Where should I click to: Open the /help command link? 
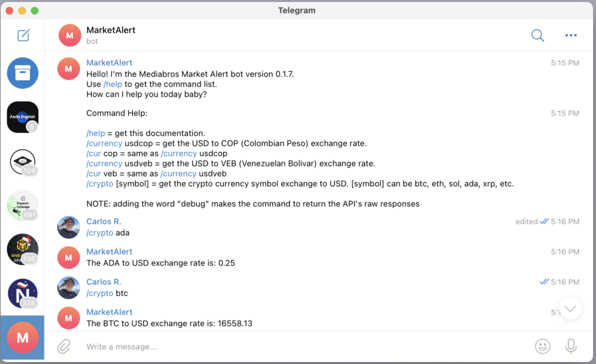click(x=113, y=84)
